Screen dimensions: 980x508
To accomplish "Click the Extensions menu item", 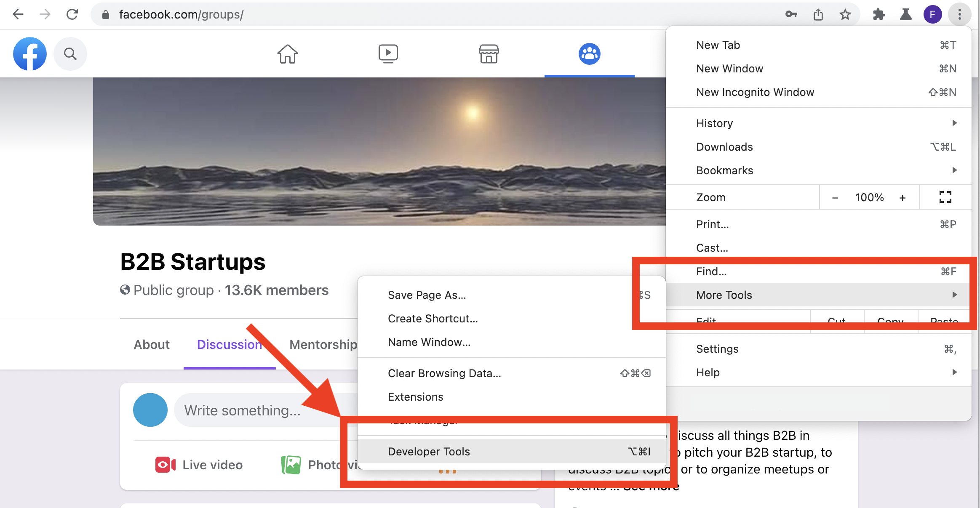I will click(416, 396).
